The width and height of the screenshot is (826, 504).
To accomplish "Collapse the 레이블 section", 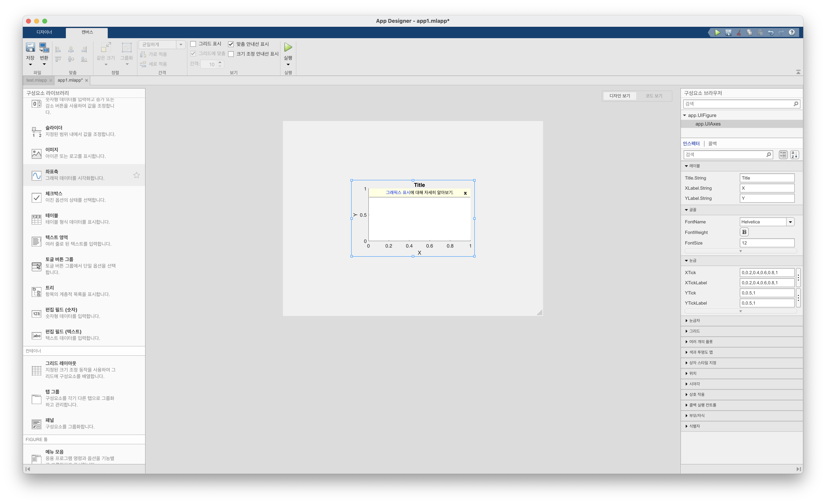I will [x=686, y=166].
